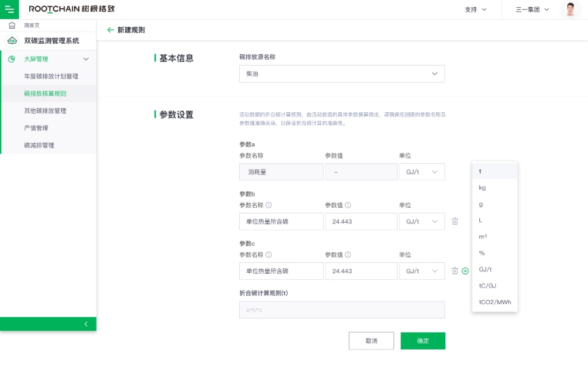The height and width of the screenshot is (368, 588).
Task: Collapse the sidebar with the green bottom bar
Action: (48, 324)
